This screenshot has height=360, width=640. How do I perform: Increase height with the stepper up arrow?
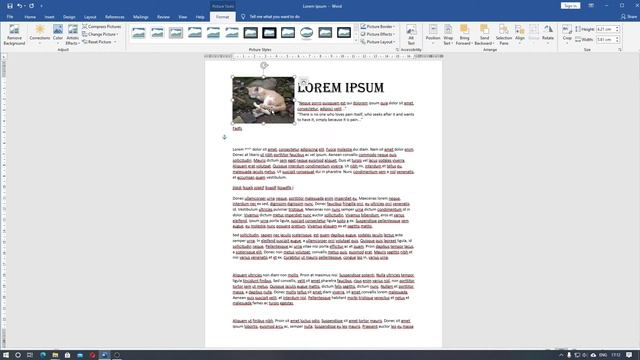618,28
